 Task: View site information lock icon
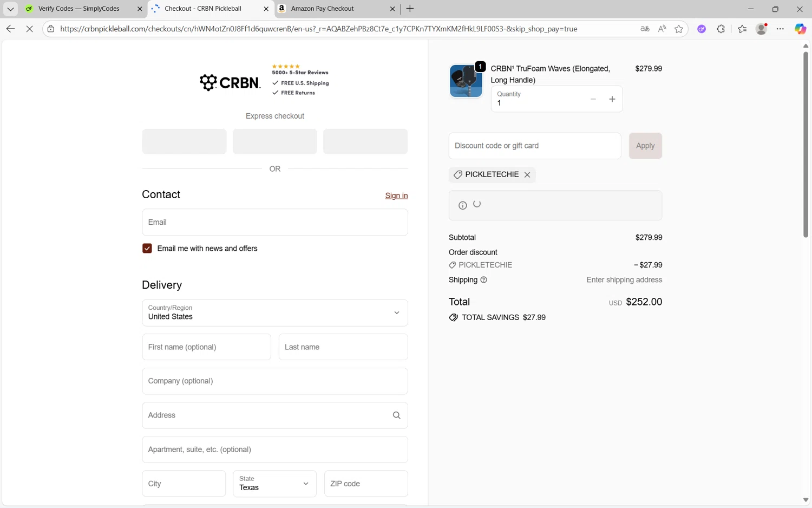[51, 29]
